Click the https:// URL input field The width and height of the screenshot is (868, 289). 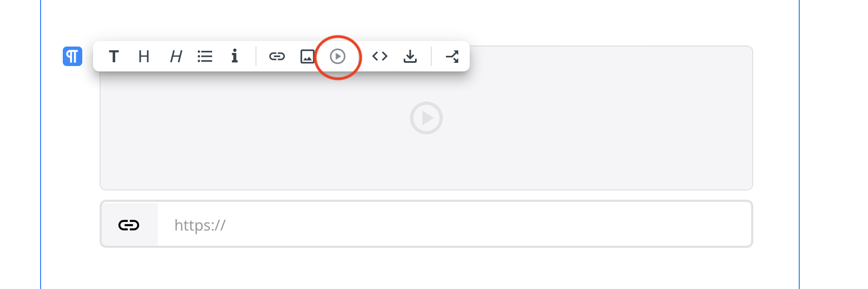455,225
